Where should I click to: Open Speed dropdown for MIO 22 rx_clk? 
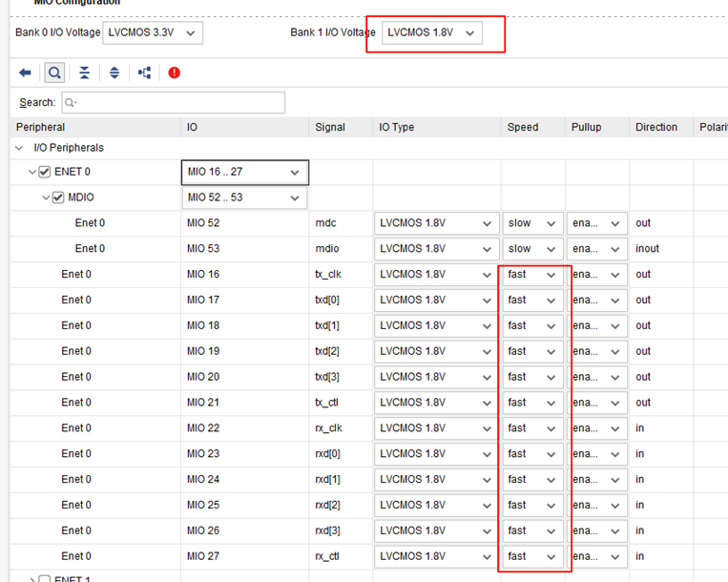pos(532,428)
